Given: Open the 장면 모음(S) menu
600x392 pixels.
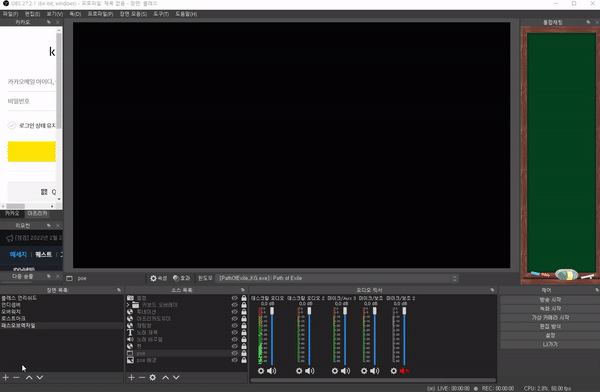Looking at the screenshot, I should tap(133, 14).
